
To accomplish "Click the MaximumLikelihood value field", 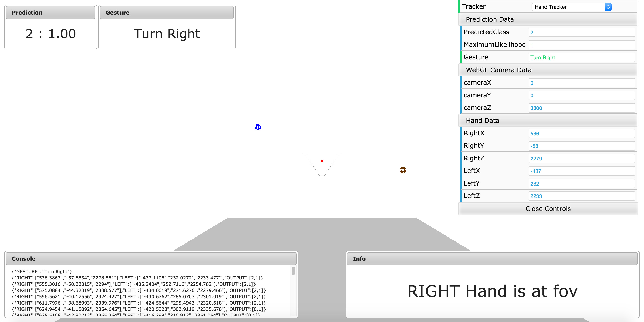I will point(581,45).
